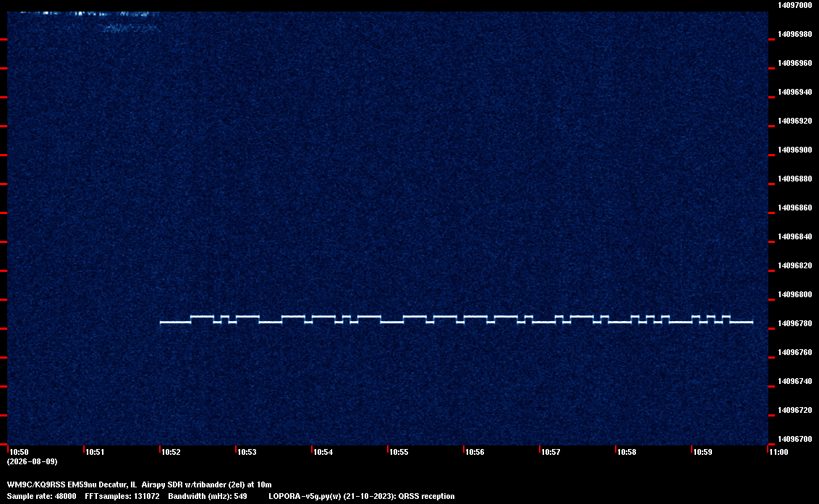Click frequency label 14096880
Image resolution: width=819 pixels, height=504 pixels.
(795, 179)
